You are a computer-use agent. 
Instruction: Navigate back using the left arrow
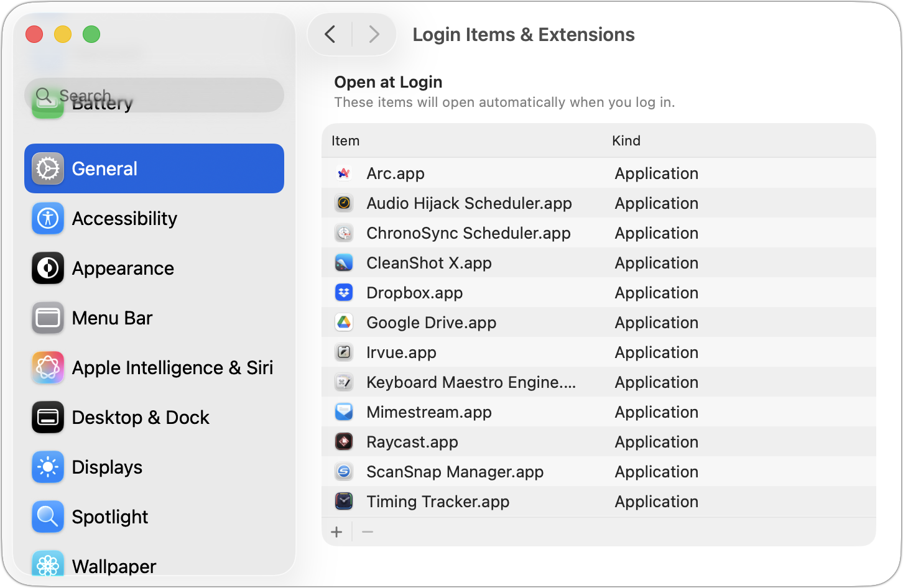click(330, 34)
